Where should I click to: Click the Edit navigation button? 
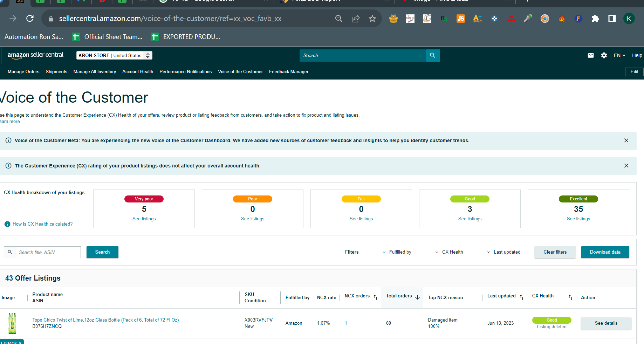click(634, 71)
